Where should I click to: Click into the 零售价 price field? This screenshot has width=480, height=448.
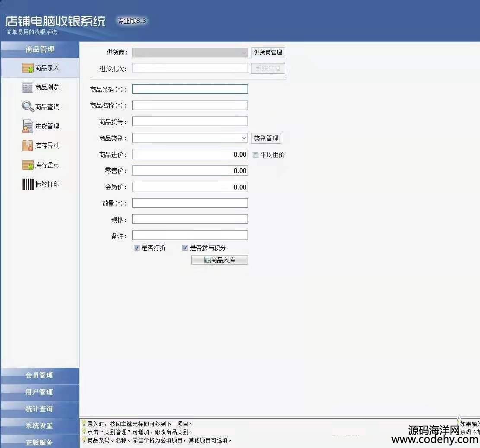click(190, 171)
